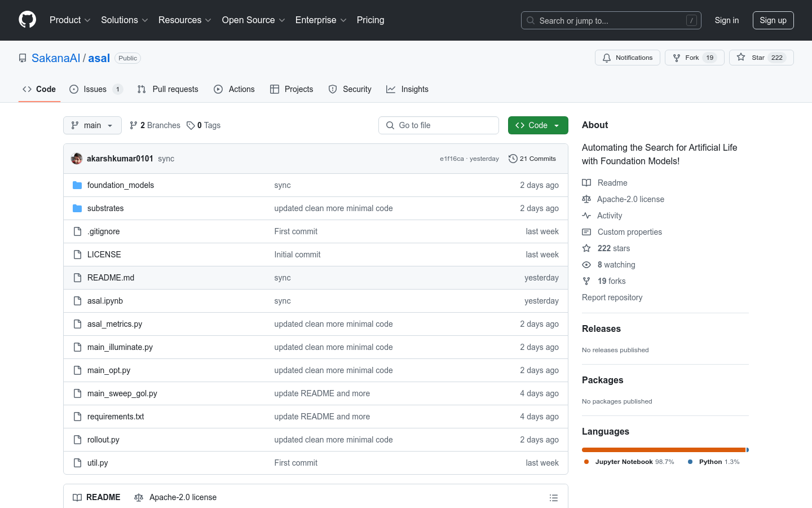This screenshot has height=508, width=812.
Task: Click the Sign up button
Action: 773,20
